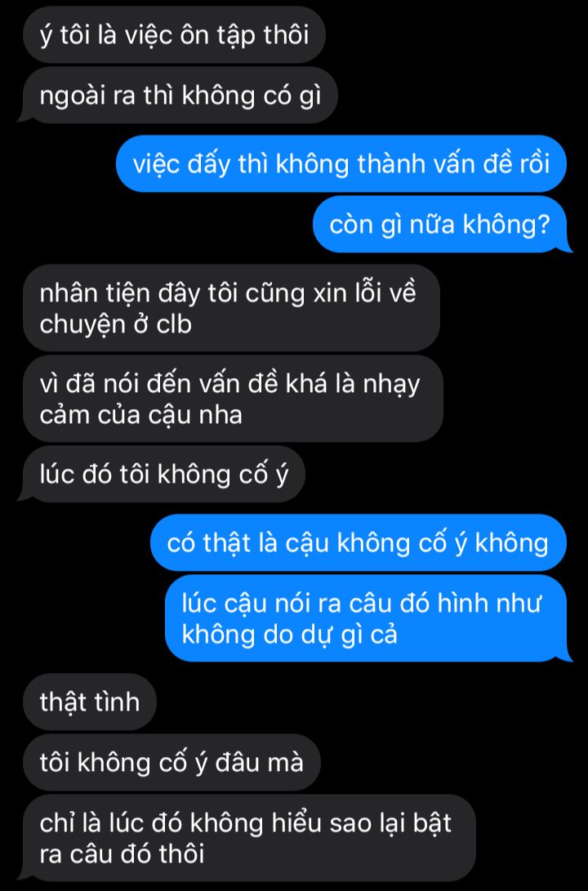
Task: Tap message starting 'vì đã nói đến vấn đề'
Action: (233, 399)
